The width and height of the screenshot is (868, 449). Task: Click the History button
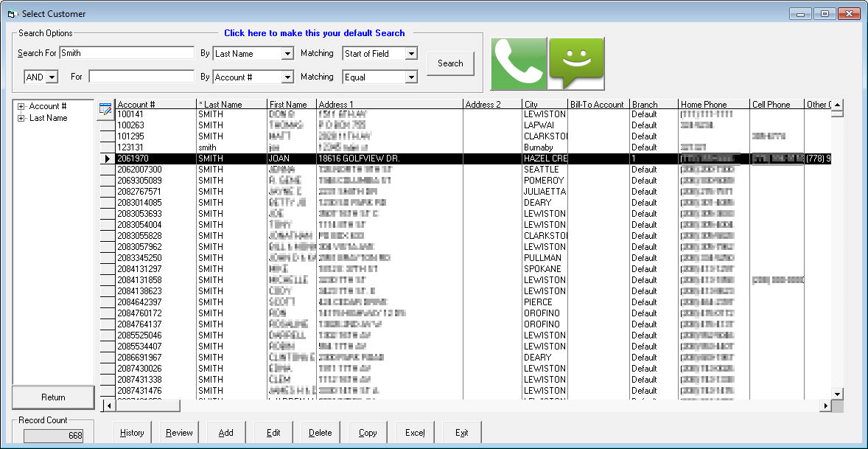[132, 433]
